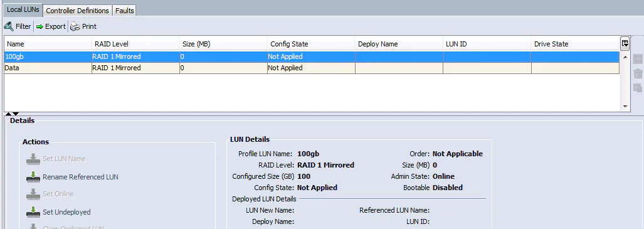Click Profile LUN Name value 100gb

coord(308,154)
